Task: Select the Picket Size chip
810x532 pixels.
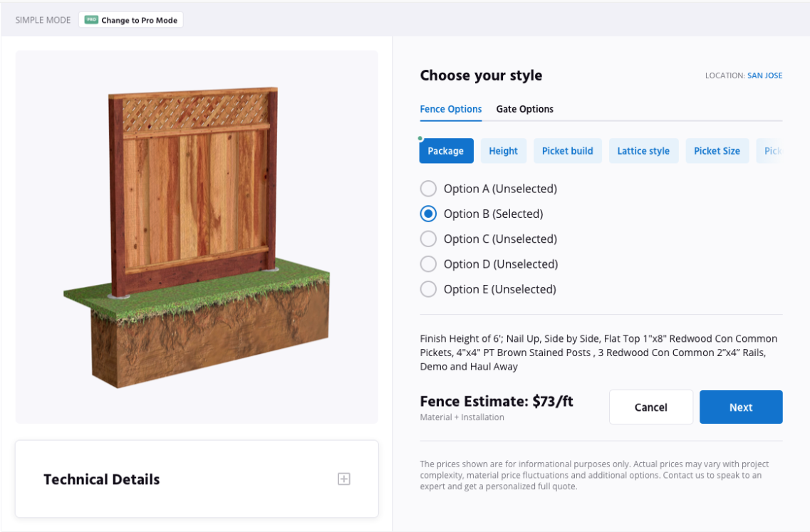Action: point(717,151)
